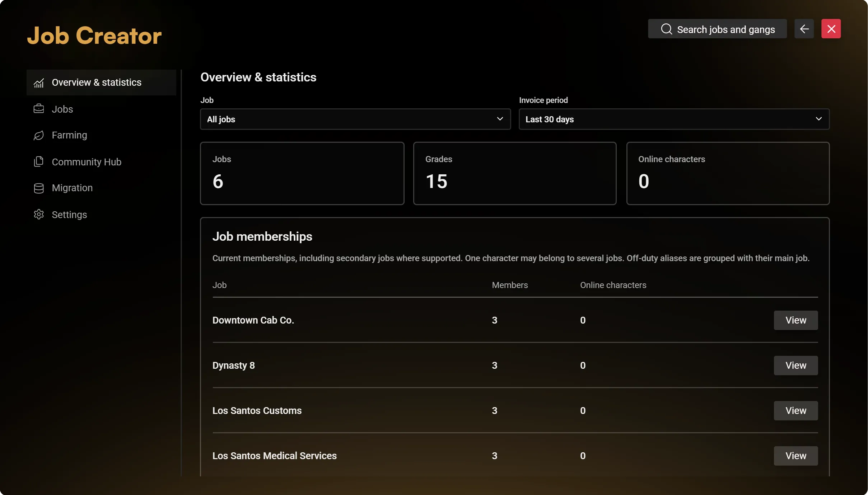This screenshot has width=868, height=495.
Task: Open the Migration section
Action: point(101,188)
